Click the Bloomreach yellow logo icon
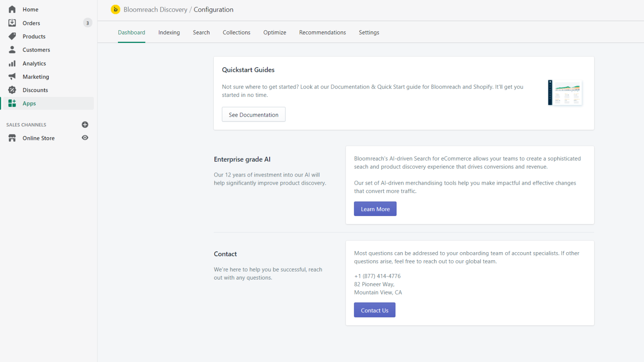The height and width of the screenshot is (362, 644). click(116, 9)
